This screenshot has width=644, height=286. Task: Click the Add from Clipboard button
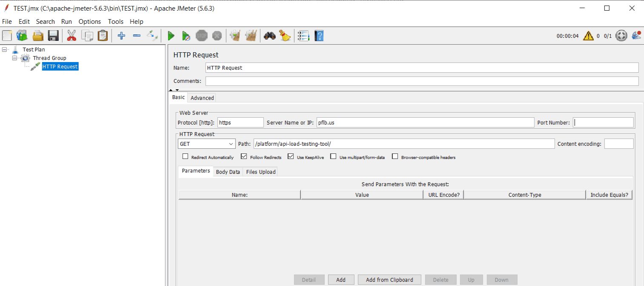click(389, 280)
